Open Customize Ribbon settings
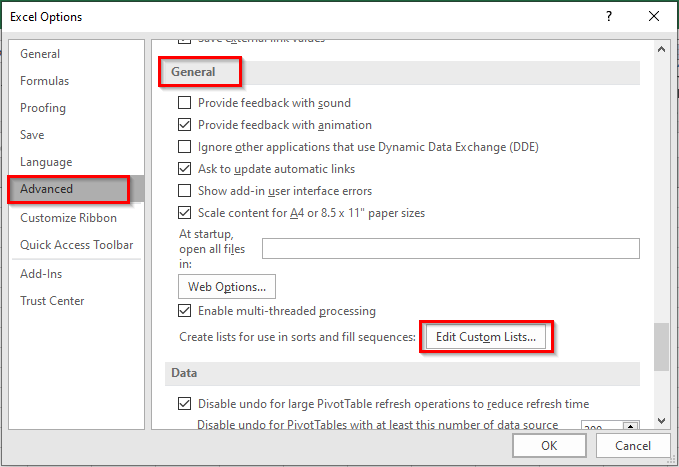679x467 pixels. click(x=68, y=218)
